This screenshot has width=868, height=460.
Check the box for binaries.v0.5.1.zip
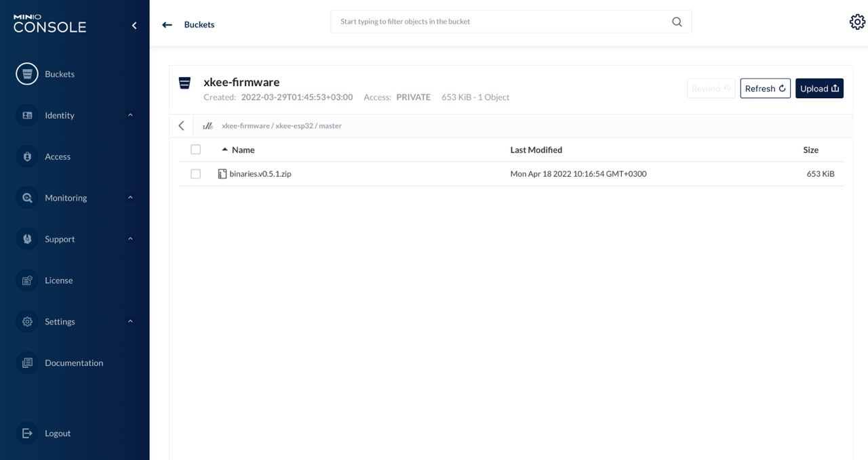196,174
